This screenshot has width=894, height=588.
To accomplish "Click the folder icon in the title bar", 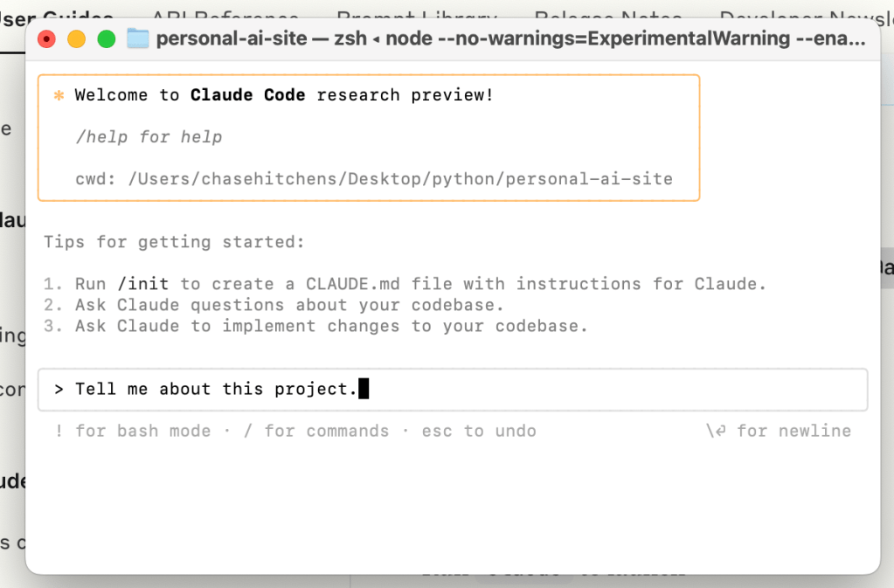I will (x=138, y=38).
